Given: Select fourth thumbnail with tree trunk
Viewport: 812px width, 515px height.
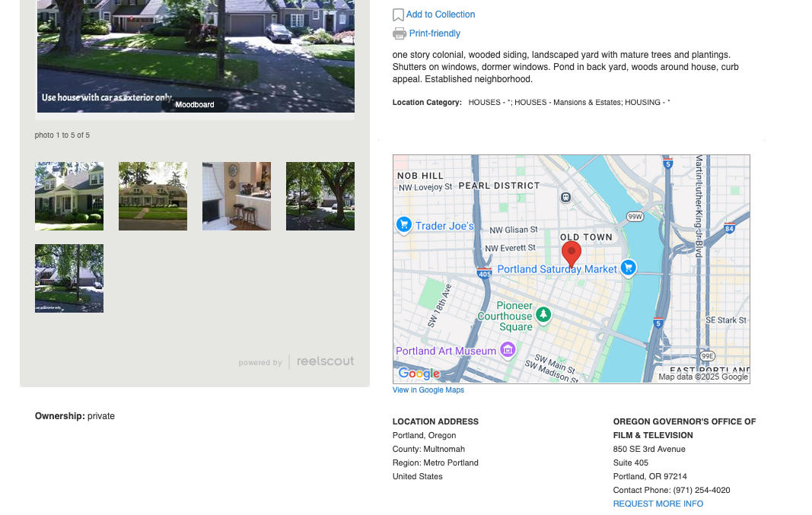Looking at the screenshot, I should point(320,196).
